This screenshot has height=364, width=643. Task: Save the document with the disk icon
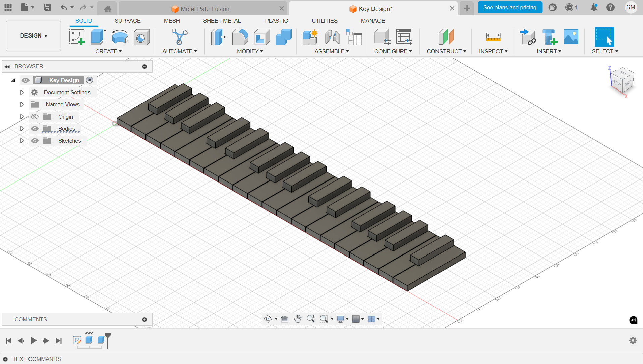(47, 7)
